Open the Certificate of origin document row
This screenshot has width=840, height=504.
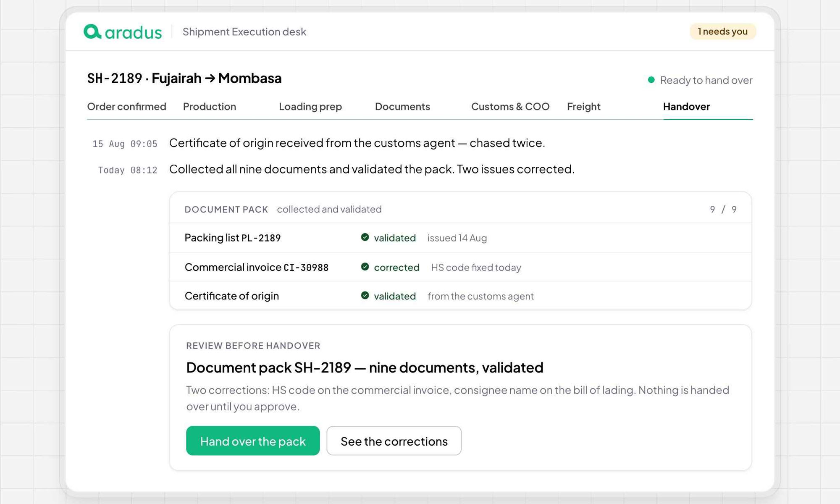(x=460, y=296)
